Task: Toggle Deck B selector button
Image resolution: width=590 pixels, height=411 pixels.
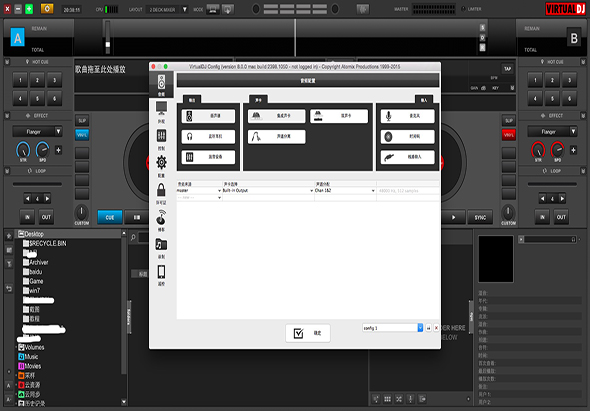Action: coord(574,38)
